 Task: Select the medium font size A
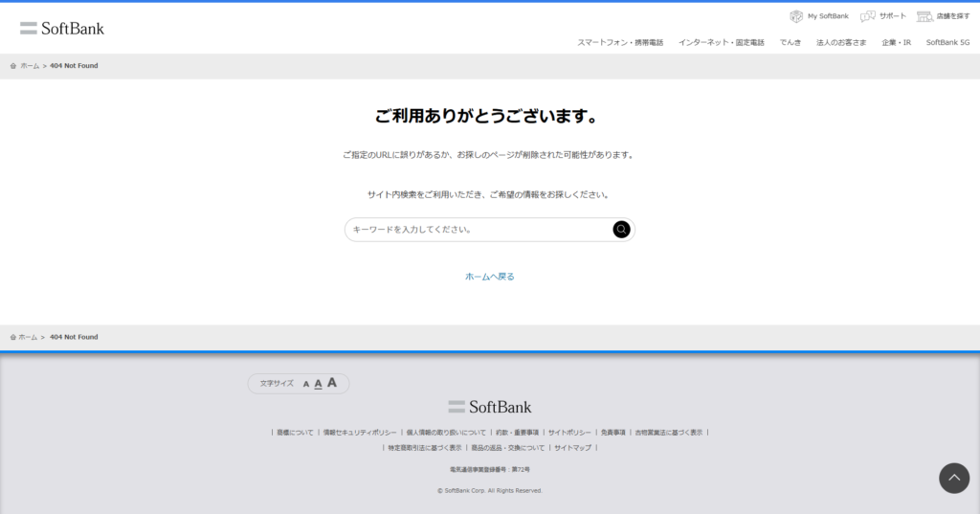click(319, 384)
